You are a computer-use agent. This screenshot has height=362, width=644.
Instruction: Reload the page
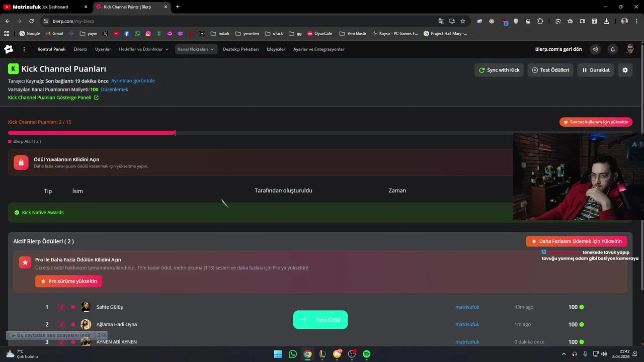point(31,21)
